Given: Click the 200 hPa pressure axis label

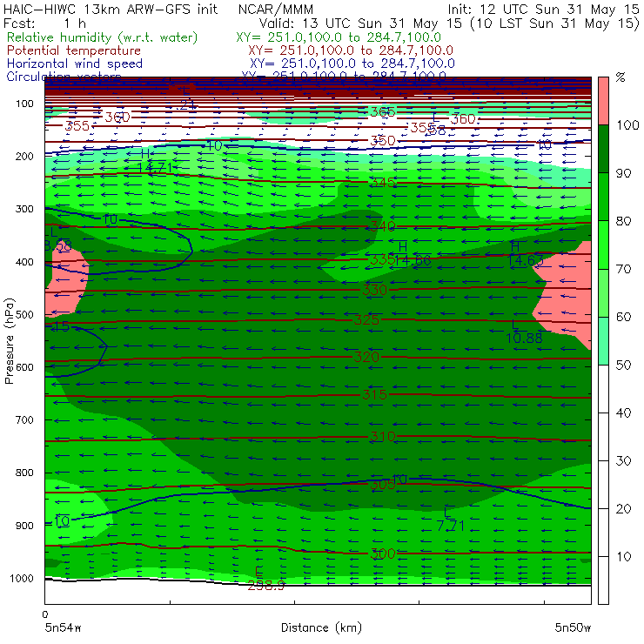Looking at the screenshot, I should pyautogui.click(x=24, y=157).
